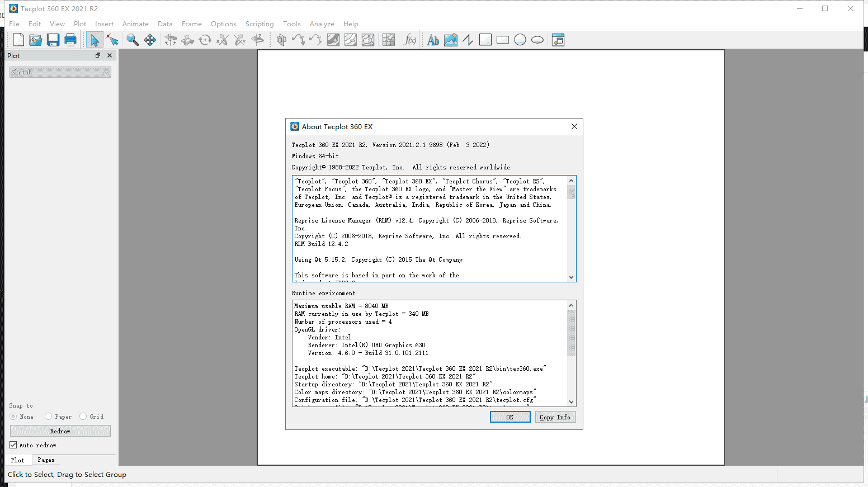
Task: Select the Zoom magnifier tool
Action: [133, 40]
